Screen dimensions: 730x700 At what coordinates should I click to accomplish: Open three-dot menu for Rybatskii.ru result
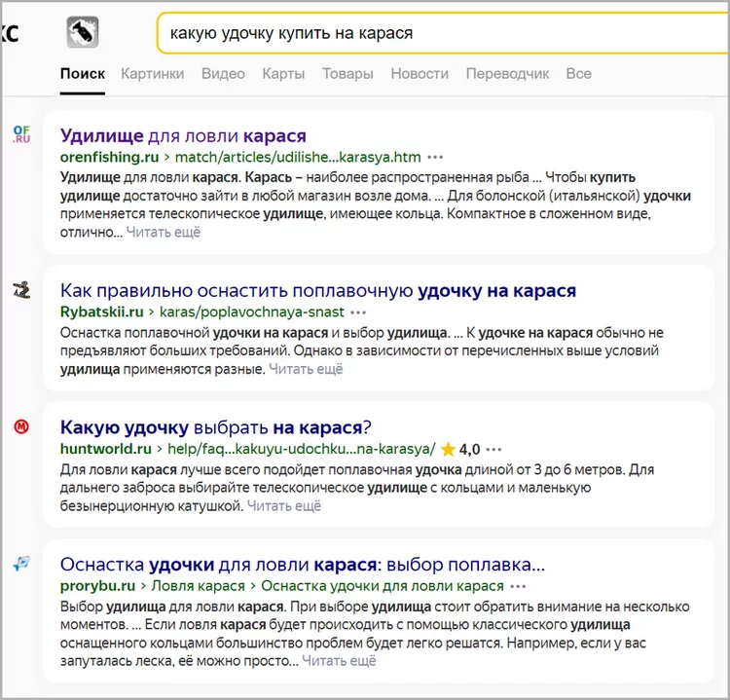point(358,313)
